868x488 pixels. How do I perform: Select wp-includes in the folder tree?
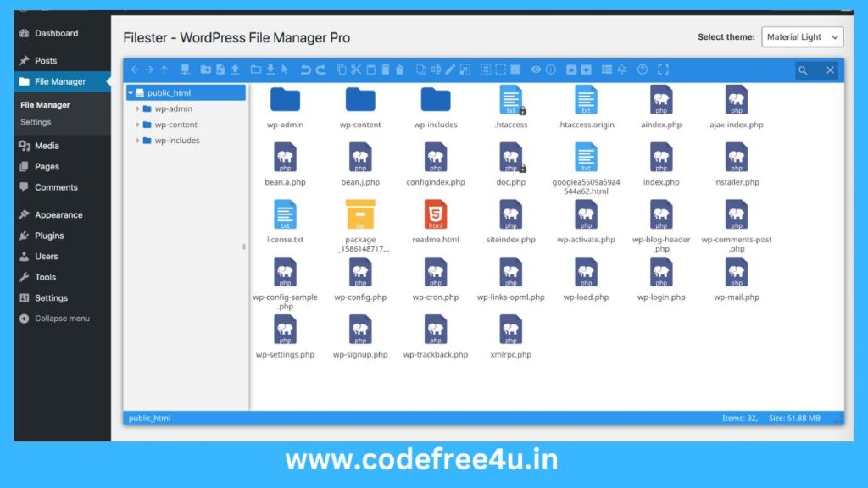[176, 141]
